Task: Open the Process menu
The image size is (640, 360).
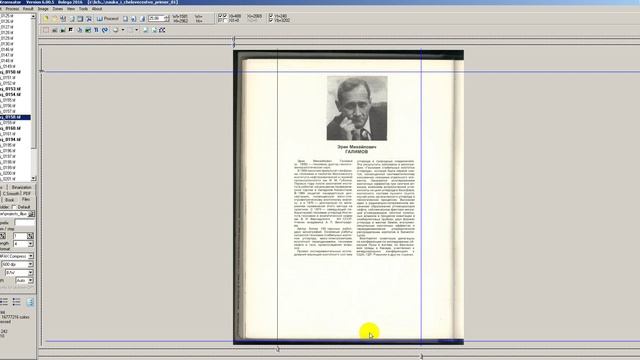Action: (12, 9)
